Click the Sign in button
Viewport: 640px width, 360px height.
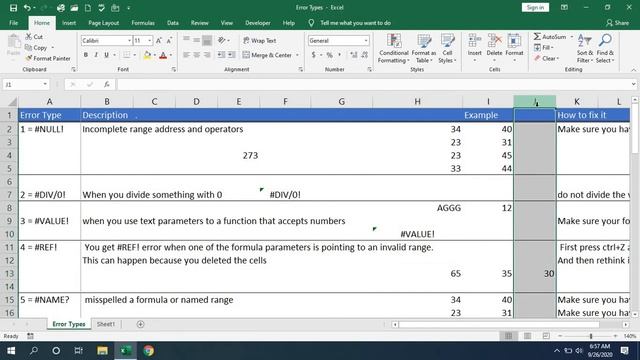(x=535, y=7)
